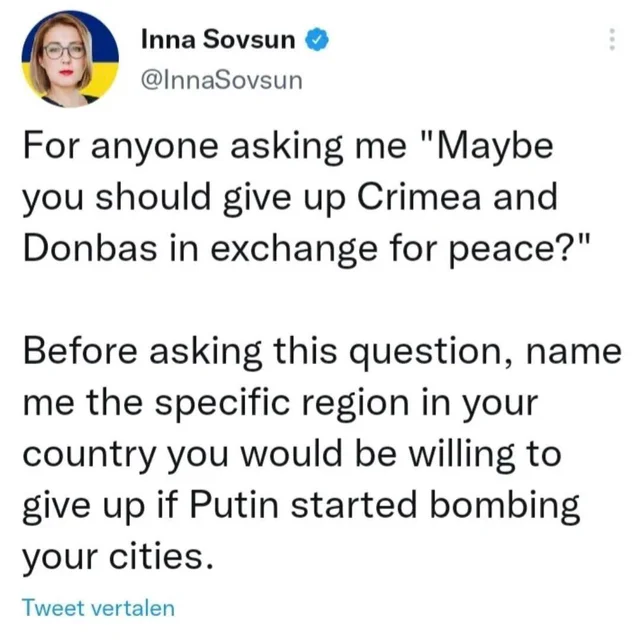
Task: Click the word "Donbas" in the tweet
Action: click(x=90, y=248)
